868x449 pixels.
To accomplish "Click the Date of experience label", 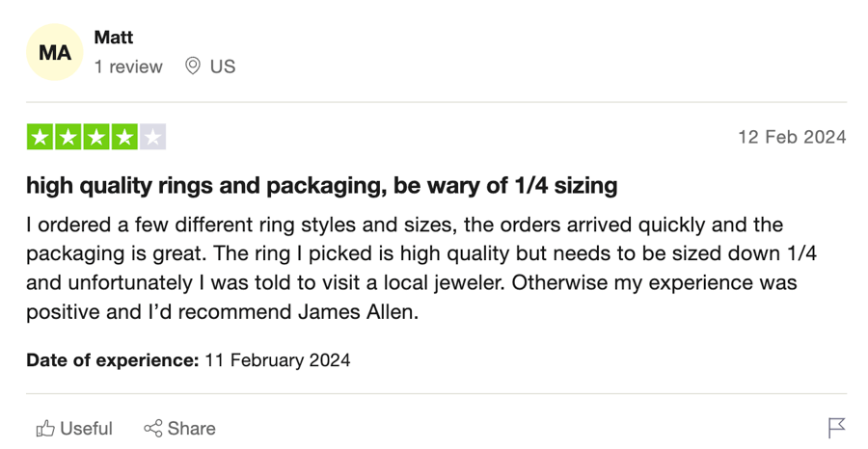I will tap(113, 360).
